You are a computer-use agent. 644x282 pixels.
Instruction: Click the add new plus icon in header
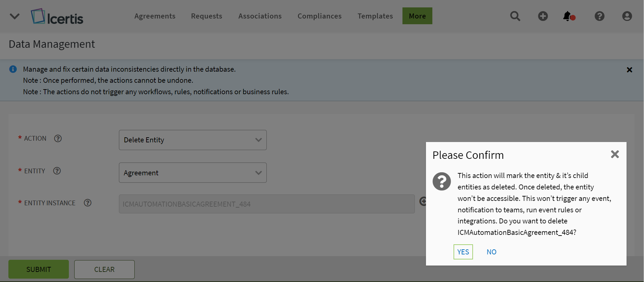(x=543, y=16)
